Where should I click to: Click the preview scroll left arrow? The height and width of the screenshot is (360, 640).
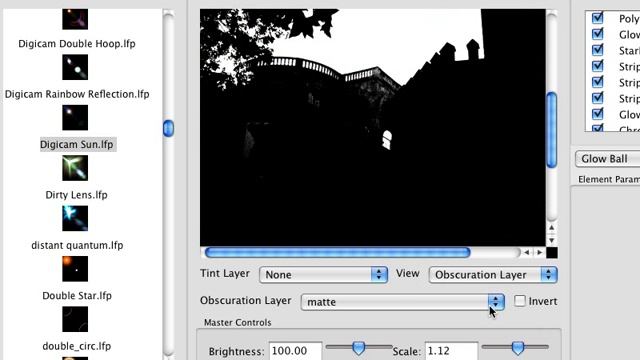(x=527, y=253)
